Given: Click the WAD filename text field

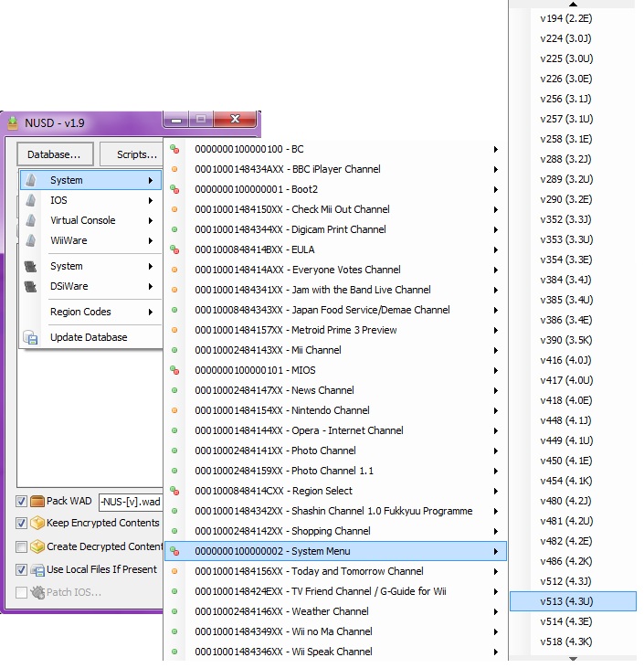Looking at the screenshot, I should pyautogui.click(x=130, y=502).
